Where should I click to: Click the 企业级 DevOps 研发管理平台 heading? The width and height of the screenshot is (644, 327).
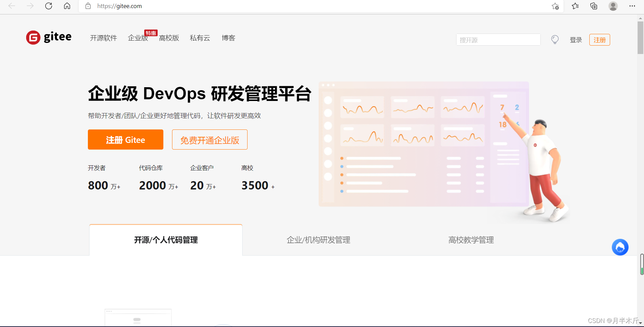(200, 93)
